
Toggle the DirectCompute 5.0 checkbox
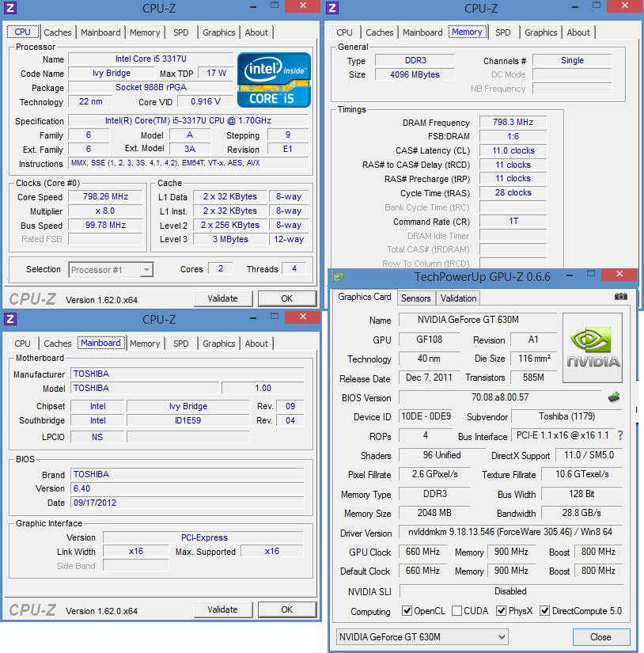point(544,610)
